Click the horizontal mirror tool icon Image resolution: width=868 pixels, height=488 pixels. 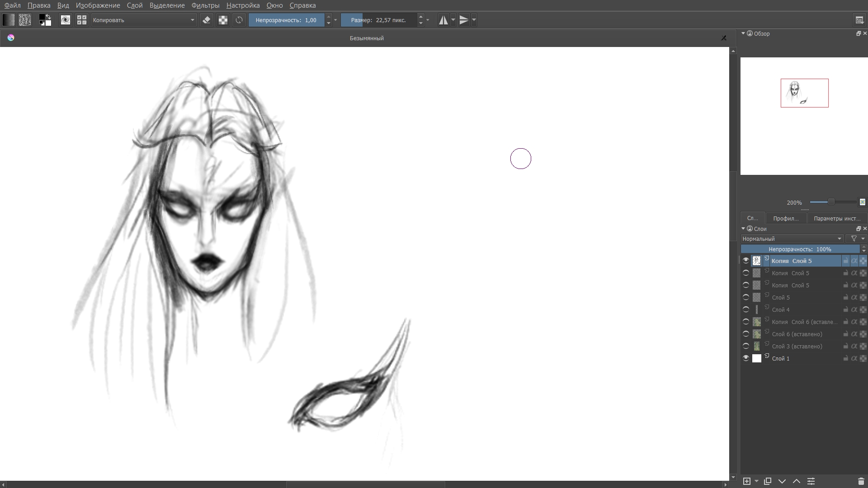pos(443,20)
